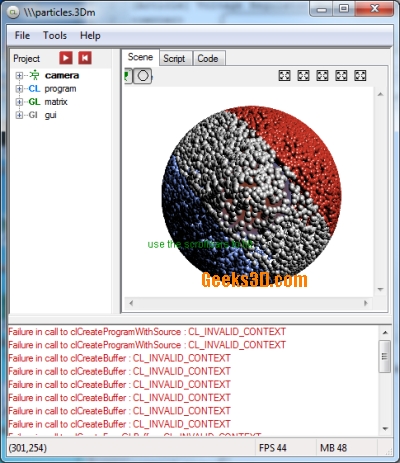
Task: Expand the program tree node
Action: point(19,89)
